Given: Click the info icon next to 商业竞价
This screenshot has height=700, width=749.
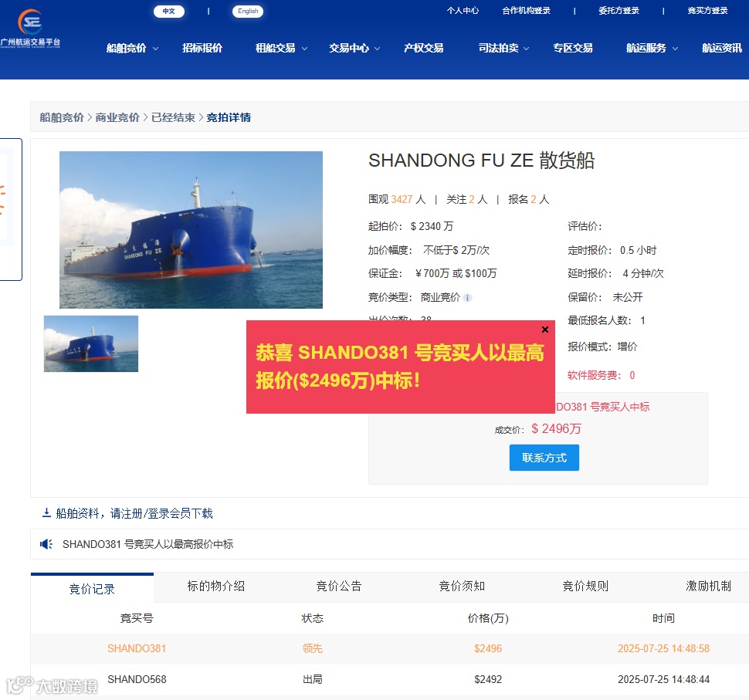Looking at the screenshot, I should point(468,298).
